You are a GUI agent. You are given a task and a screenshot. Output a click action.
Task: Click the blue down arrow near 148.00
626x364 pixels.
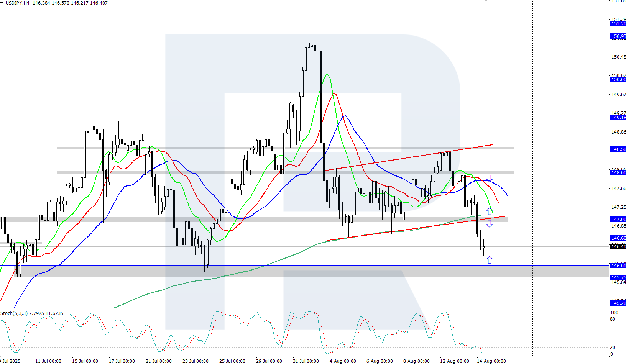(490, 178)
